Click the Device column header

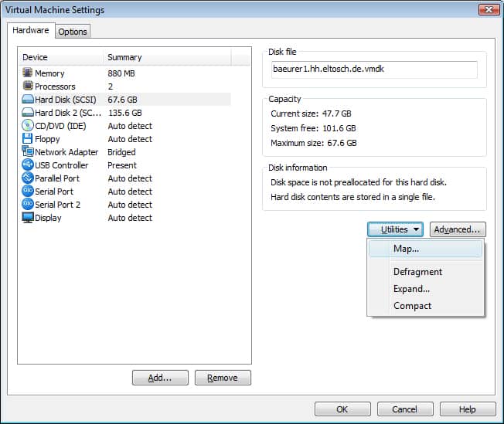tap(62, 57)
